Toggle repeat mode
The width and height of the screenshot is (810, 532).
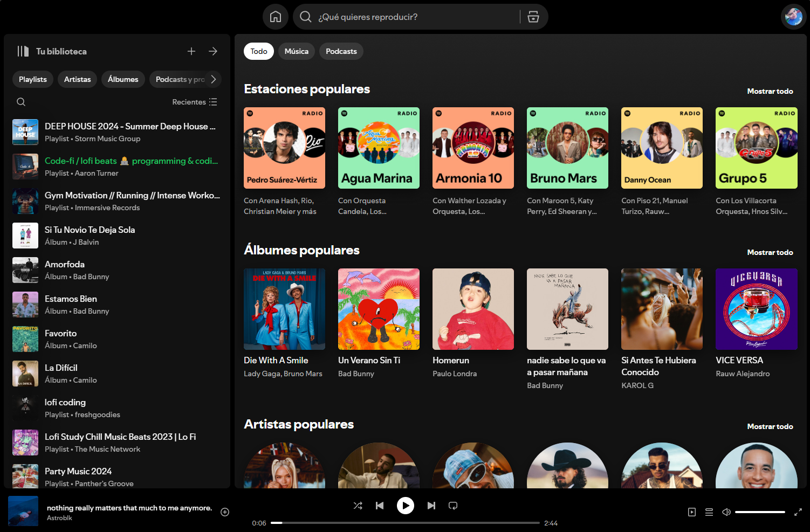[453, 506]
